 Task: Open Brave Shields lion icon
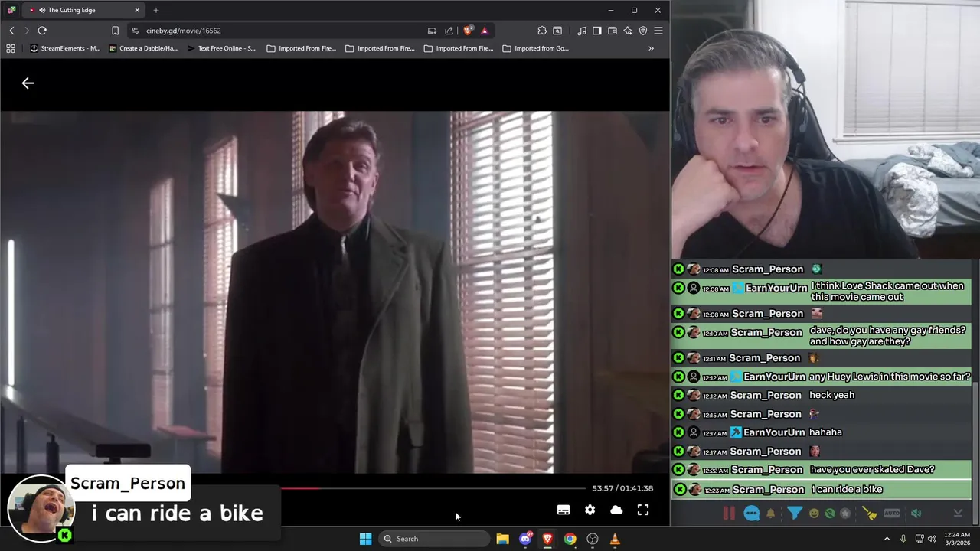(468, 31)
